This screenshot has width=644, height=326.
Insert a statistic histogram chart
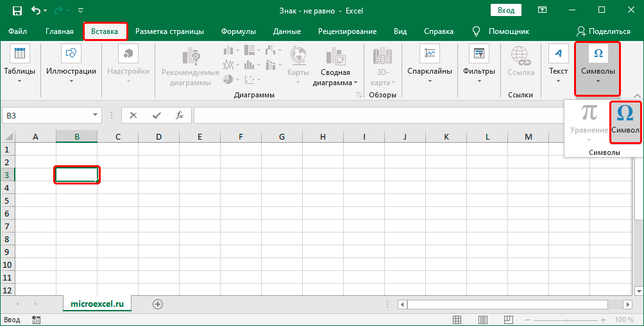pyautogui.click(x=252, y=65)
